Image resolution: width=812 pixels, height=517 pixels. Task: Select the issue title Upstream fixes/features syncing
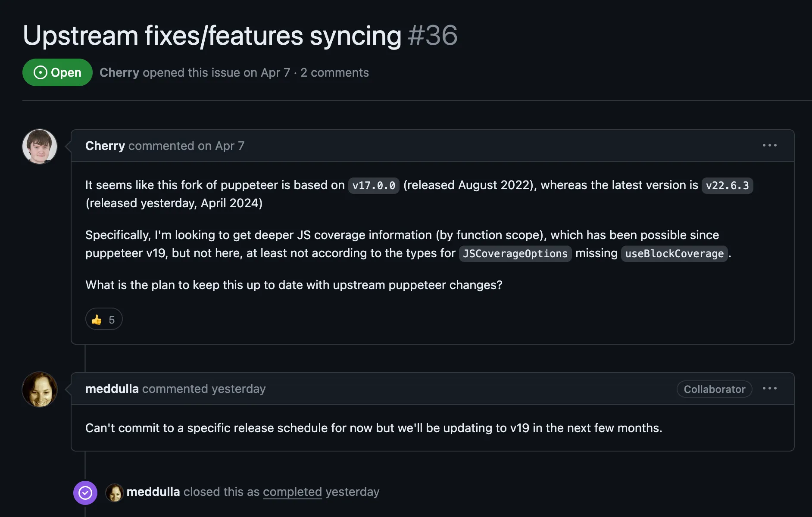(212, 35)
